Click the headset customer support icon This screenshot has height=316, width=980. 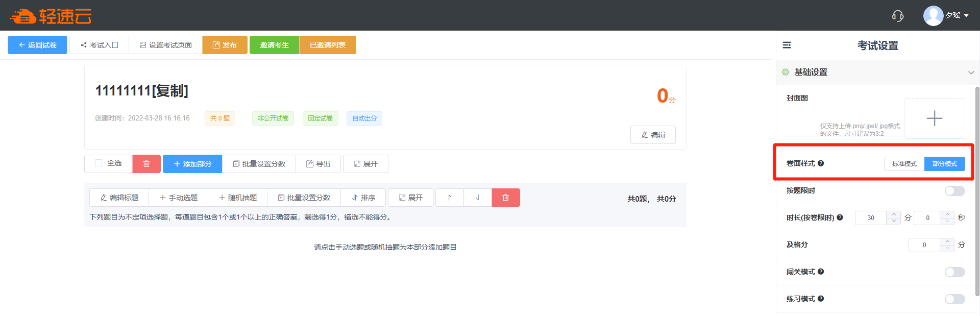coord(897,16)
